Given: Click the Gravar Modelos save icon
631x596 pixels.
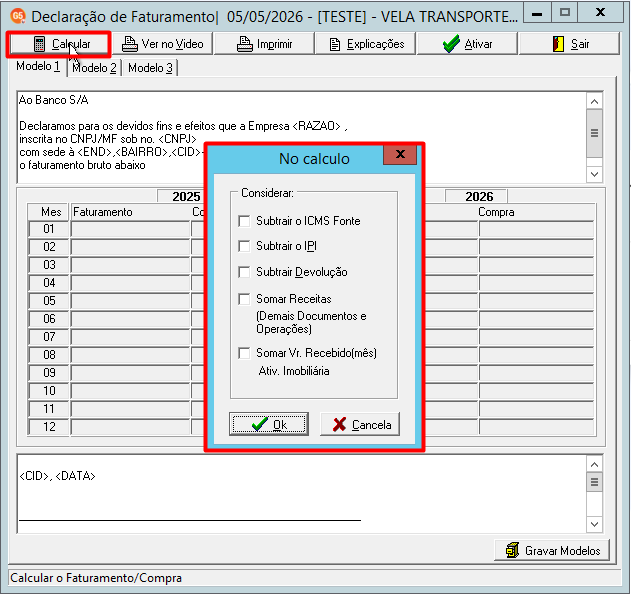Looking at the screenshot, I should 512,550.
